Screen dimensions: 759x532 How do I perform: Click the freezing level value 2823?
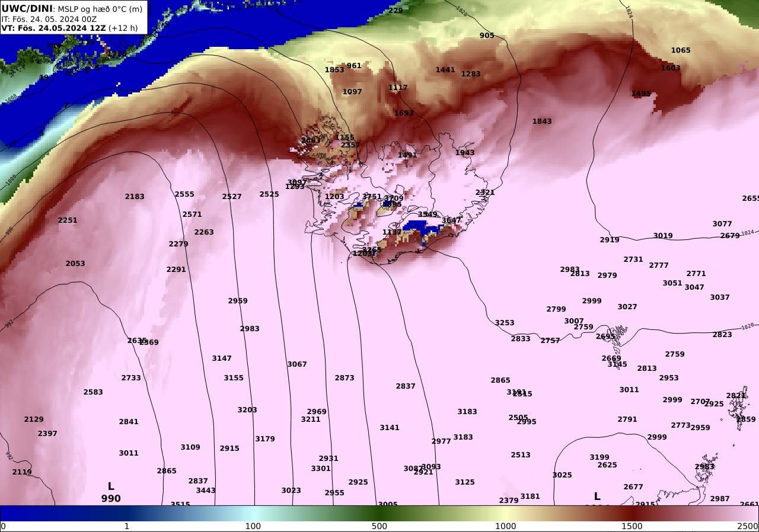(722, 335)
